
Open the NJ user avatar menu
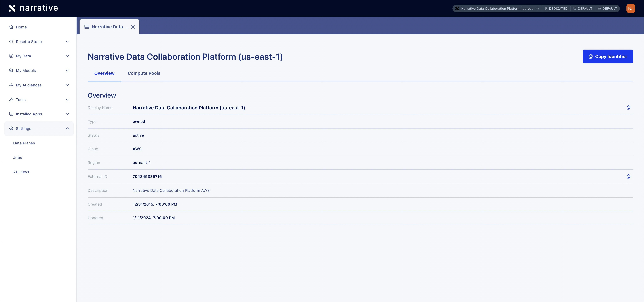(631, 8)
